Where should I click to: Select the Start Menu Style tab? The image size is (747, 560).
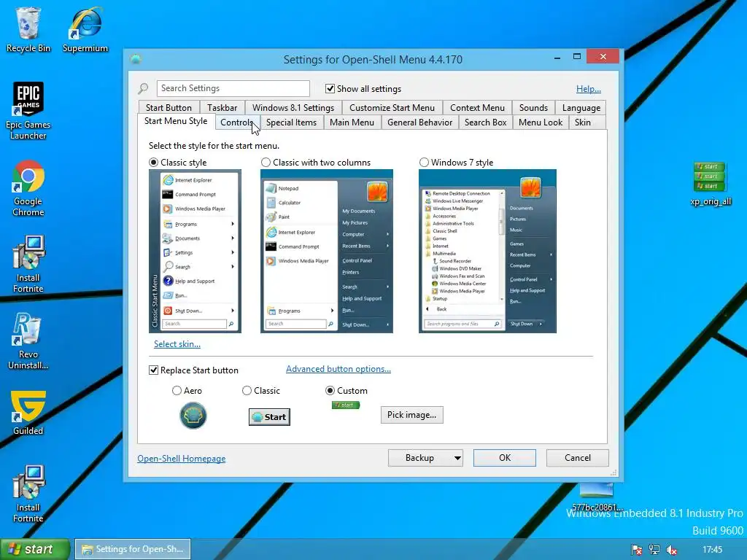click(x=176, y=121)
